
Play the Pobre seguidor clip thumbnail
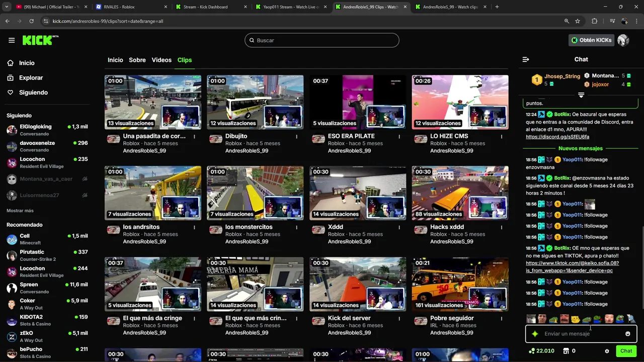coord(460,284)
